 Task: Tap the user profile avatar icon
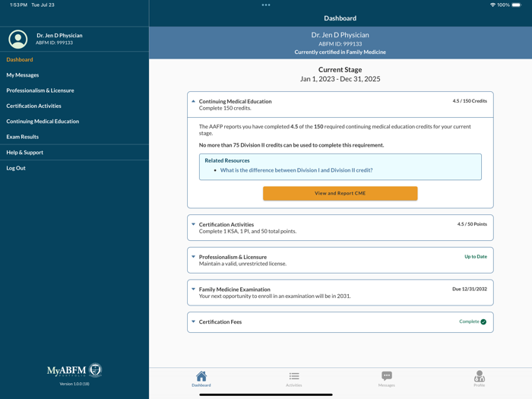pos(18,39)
